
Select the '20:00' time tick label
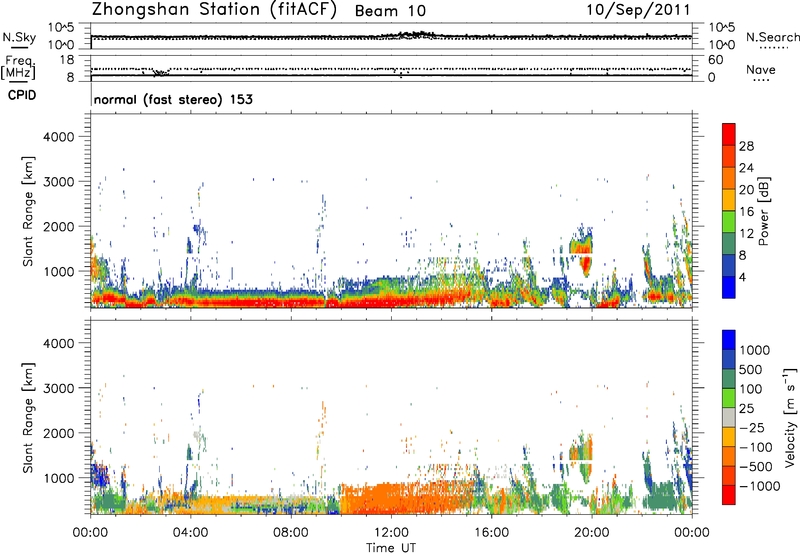(x=591, y=533)
